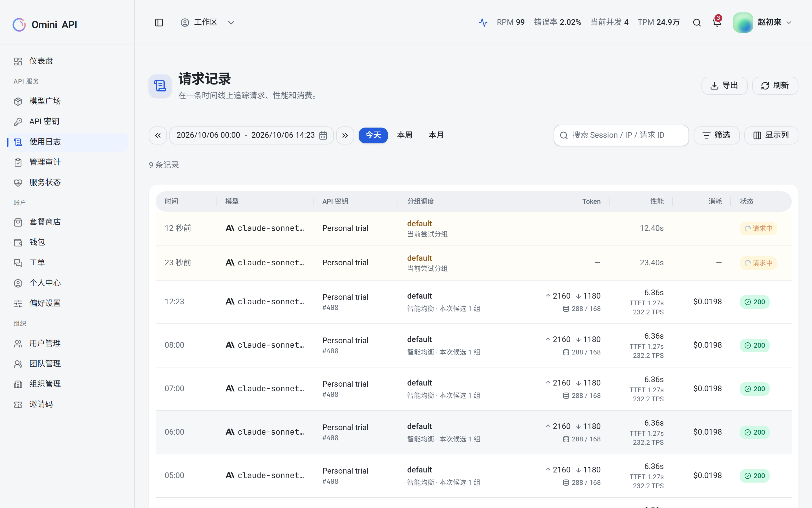812x508 pixels.
Task: Click the 刷新 refresh button
Action: coord(775,86)
